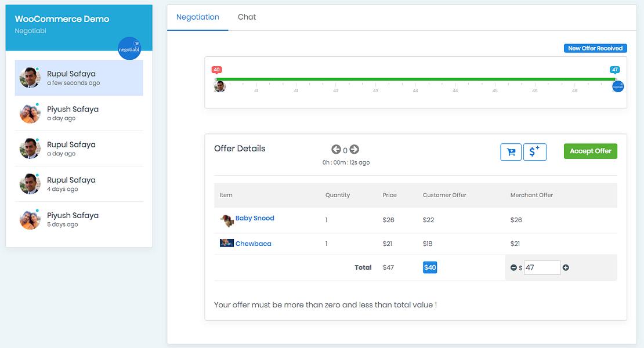
Task: Select the Negotiation tab
Action: [198, 17]
